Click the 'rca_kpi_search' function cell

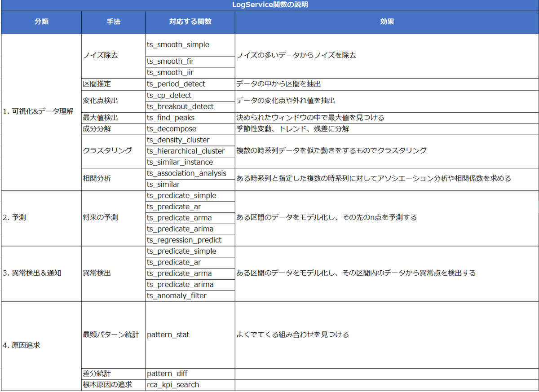pyautogui.click(x=190, y=385)
